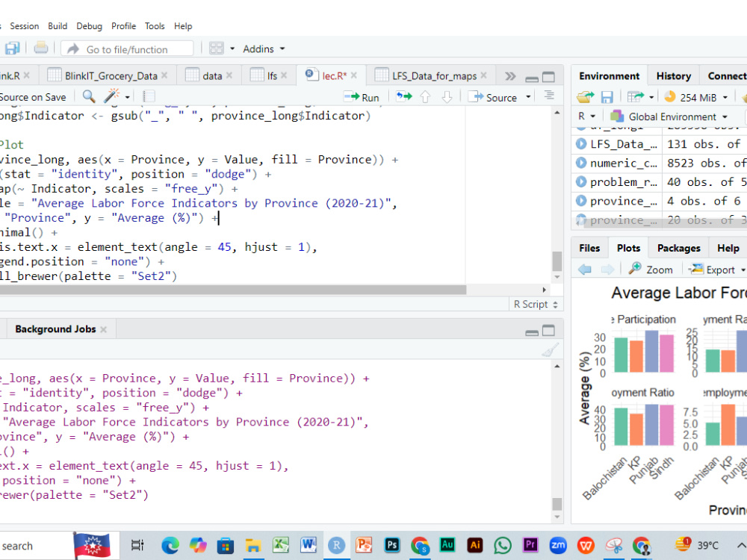This screenshot has width=747, height=560.
Task: Open the R Script file type selector
Action: tap(536, 305)
